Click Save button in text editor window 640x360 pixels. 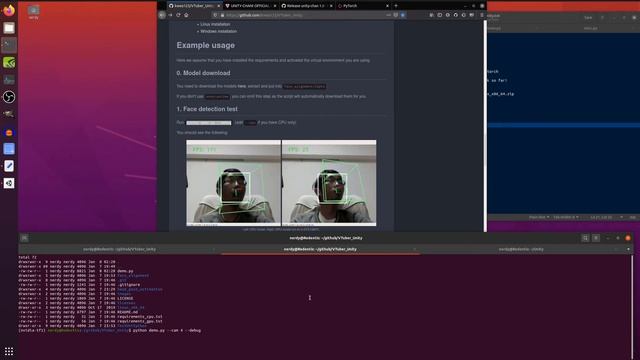tap(588, 18)
